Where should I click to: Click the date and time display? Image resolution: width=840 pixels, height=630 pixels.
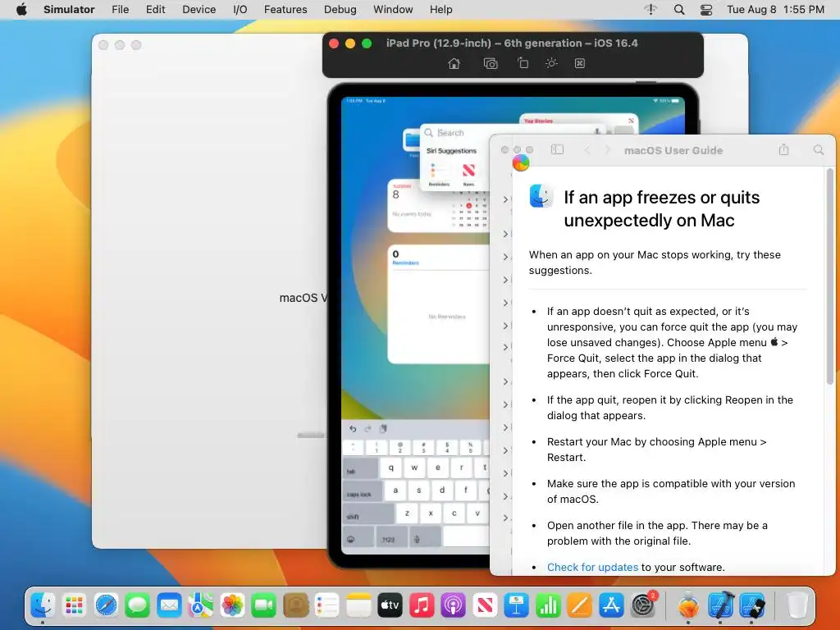(x=775, y=10)
